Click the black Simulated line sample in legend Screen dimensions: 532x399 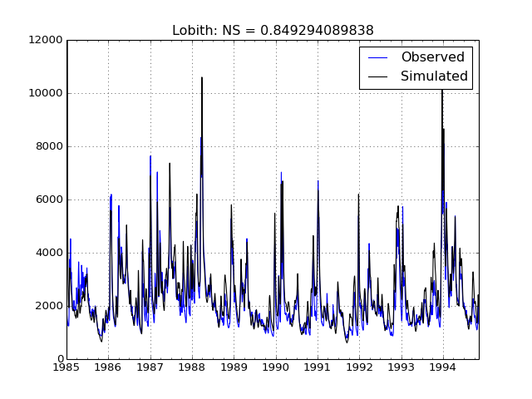tap(377, 76)
